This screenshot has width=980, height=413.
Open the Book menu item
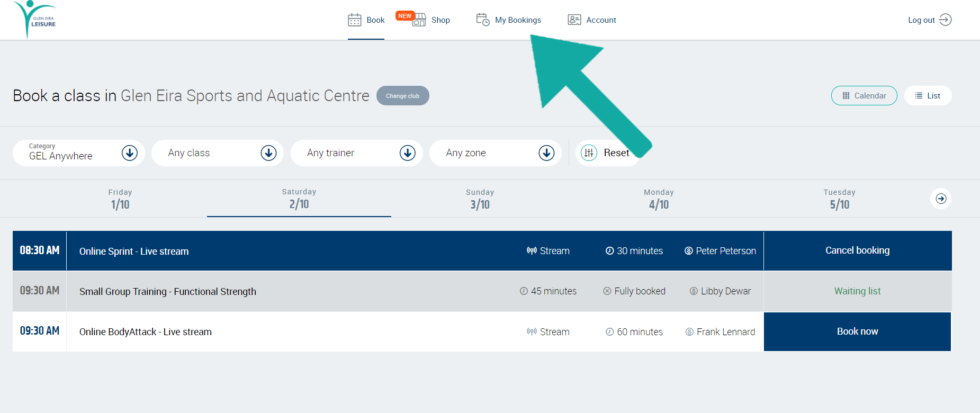tap(366, 20)
